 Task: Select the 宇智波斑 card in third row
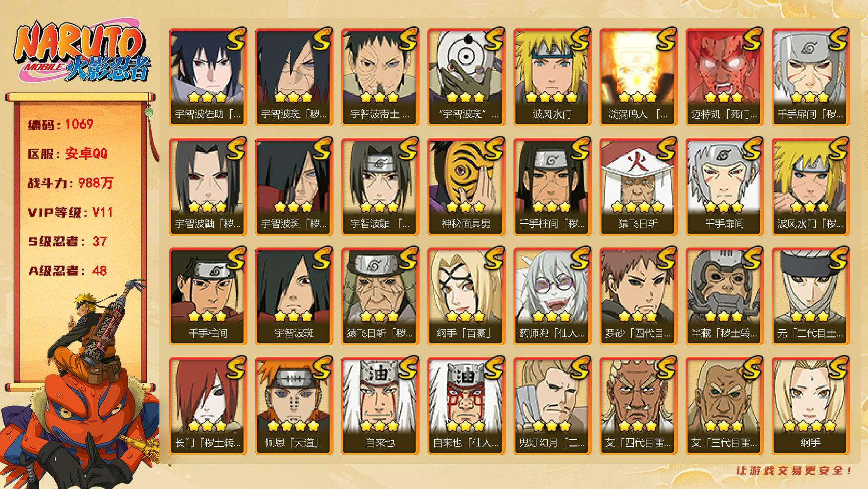[294, 296]
